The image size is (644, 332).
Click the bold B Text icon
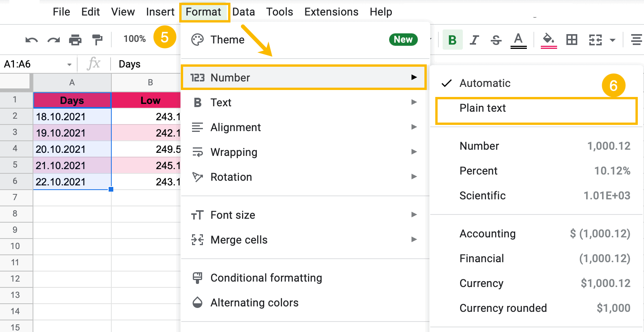point(197,102)
